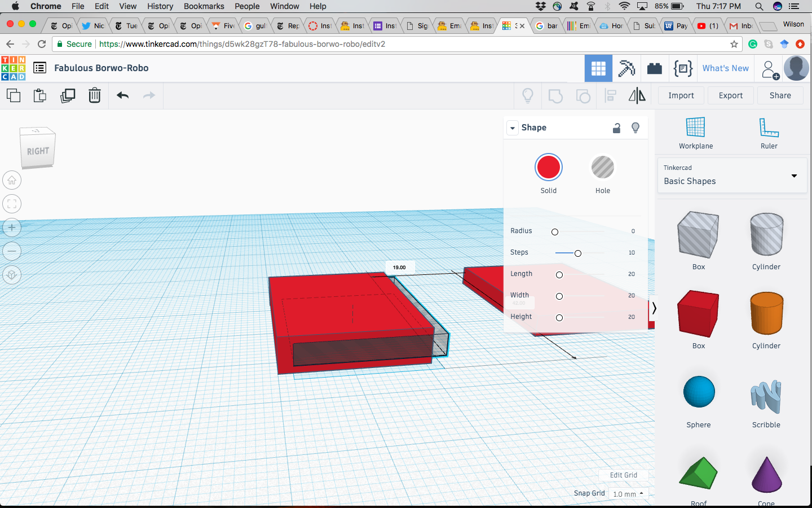Image resolution: width=812 pixels, height=508 pixels.
Task: Click the Edit Grid button
Action: pos(624,475)
